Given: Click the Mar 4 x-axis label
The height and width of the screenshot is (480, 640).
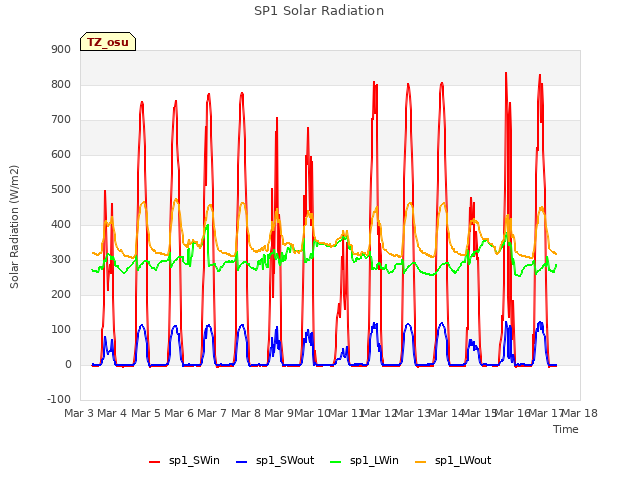Looking at the screenshot, I should 112,413.
